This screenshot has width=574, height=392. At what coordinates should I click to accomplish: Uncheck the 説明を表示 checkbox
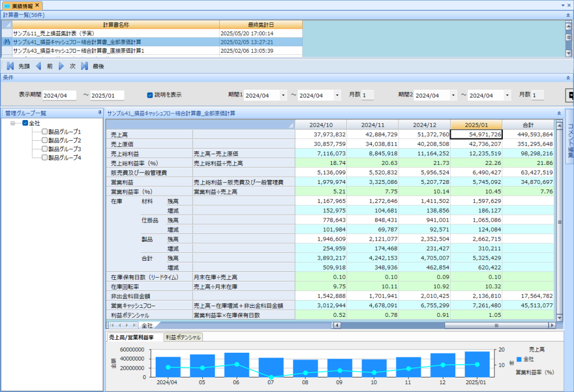150,95
